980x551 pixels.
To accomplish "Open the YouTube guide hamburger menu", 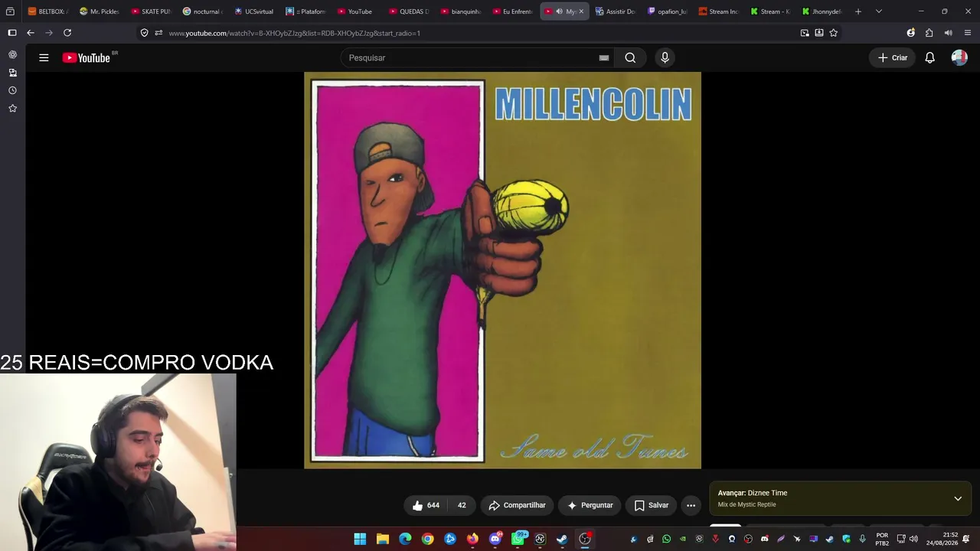I will (x=44, y=57).
